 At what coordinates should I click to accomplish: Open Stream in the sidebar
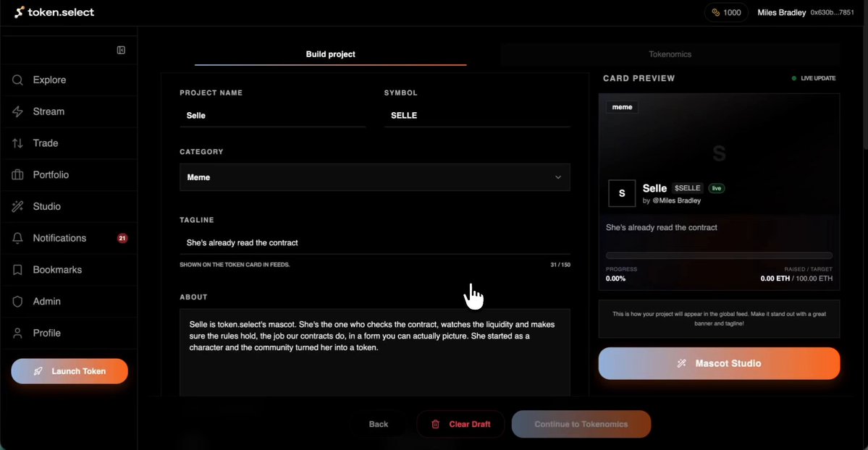[x=69, y=112]
